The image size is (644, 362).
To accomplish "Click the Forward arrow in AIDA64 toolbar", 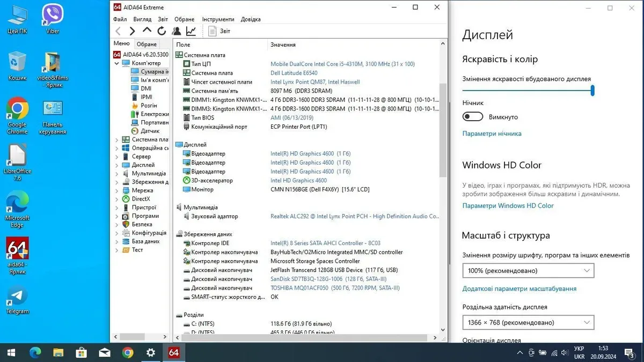I will 133,31.
